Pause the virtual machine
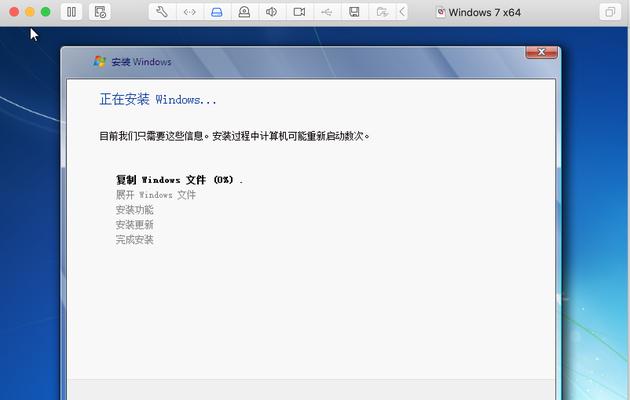Image resolution: width=630 pixels, height=400 pixels. tap(72, 12)
